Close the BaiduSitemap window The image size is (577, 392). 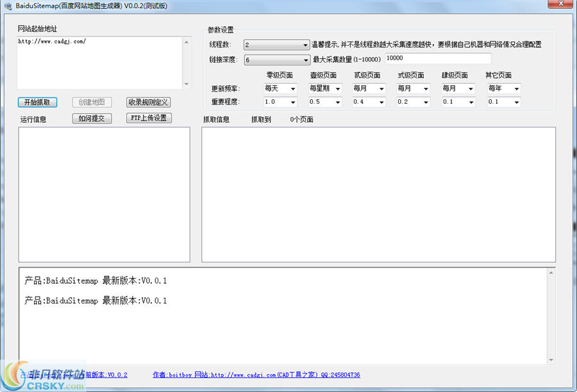coord(560,4)
